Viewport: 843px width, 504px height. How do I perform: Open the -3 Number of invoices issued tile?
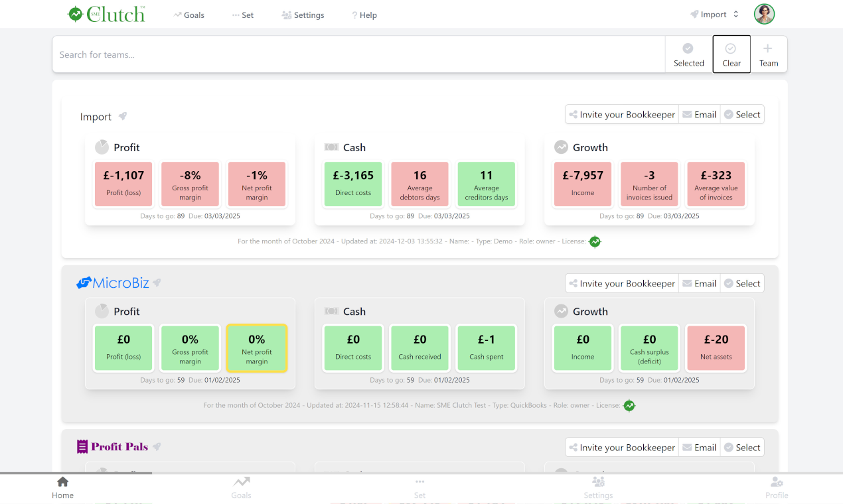pyautogui.click(x=649, y=184)
